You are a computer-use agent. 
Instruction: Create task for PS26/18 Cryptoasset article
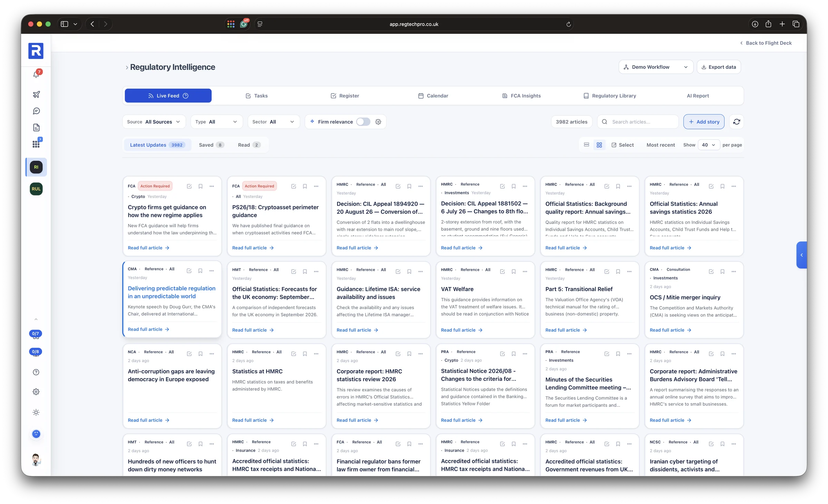(294, 186)
